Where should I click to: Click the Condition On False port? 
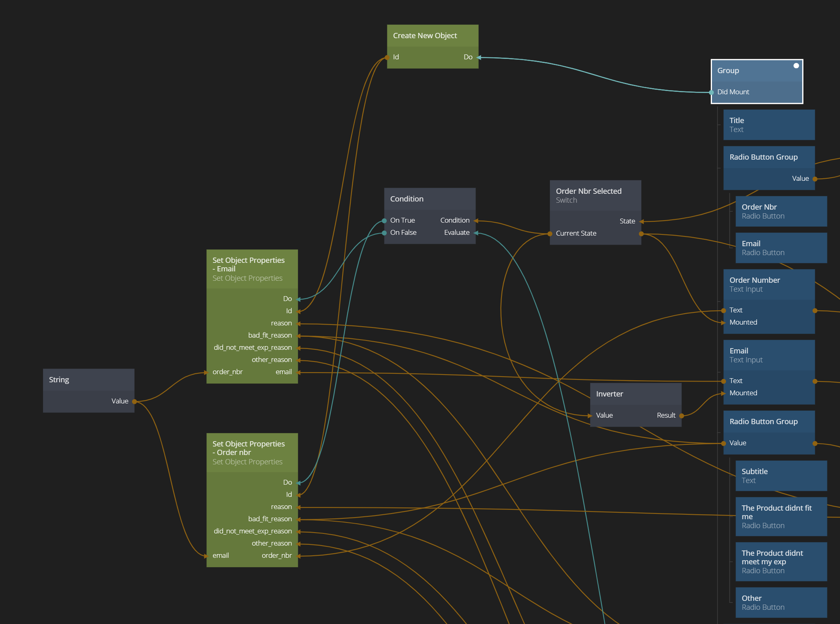pos(384,233)
